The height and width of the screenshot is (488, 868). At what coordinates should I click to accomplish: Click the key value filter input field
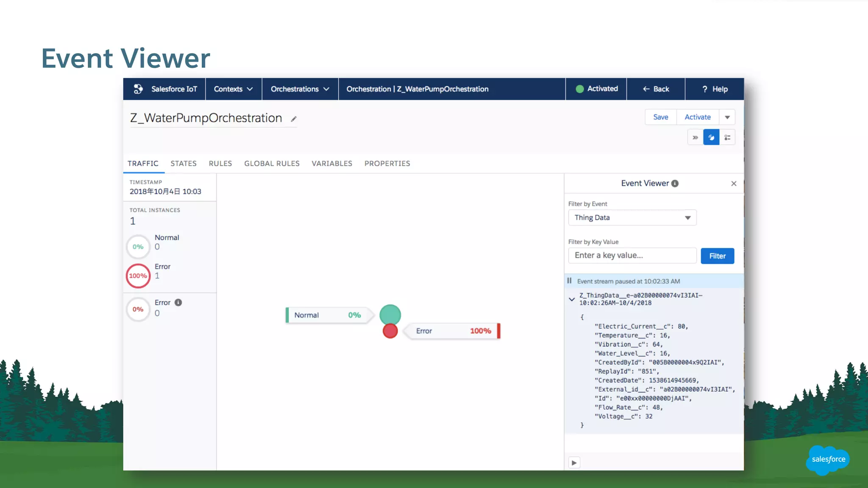[632, 255]
